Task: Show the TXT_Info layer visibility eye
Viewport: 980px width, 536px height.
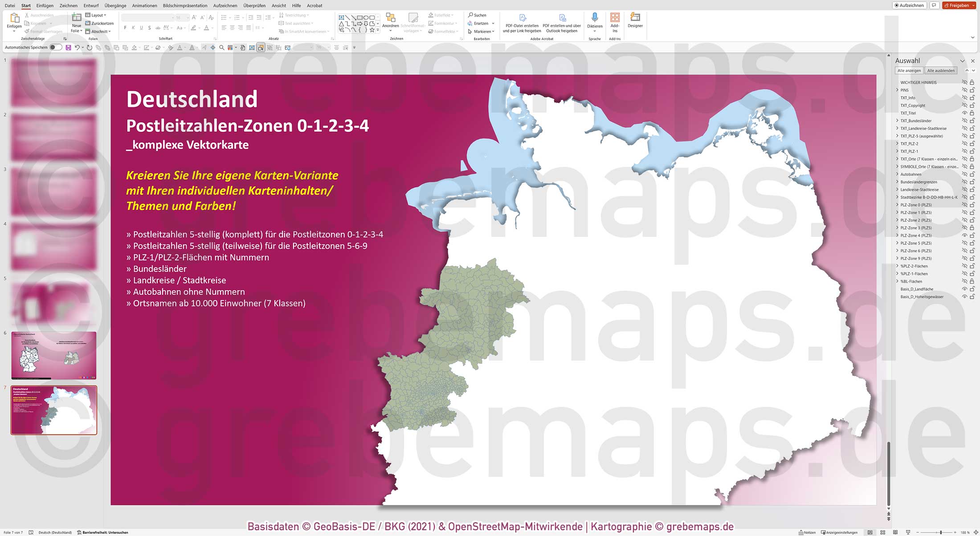Action: (964, 97)
